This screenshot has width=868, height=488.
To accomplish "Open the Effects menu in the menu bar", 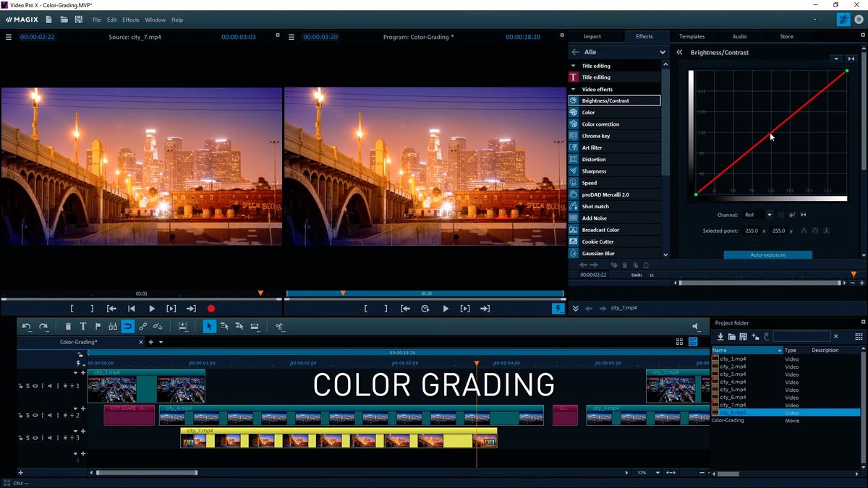I will point(130,20).
